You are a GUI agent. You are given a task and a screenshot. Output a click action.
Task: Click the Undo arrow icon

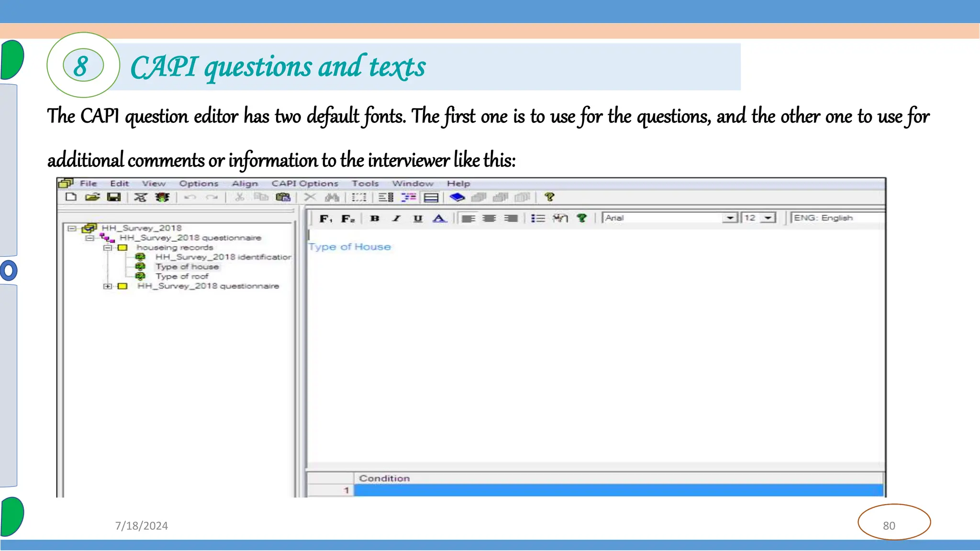190,197
